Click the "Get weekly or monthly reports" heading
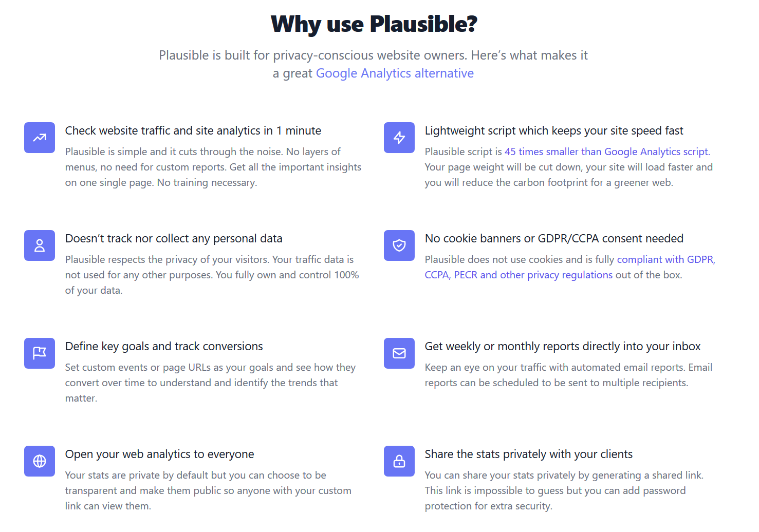The image size is (759, 532). click(562, 347)
